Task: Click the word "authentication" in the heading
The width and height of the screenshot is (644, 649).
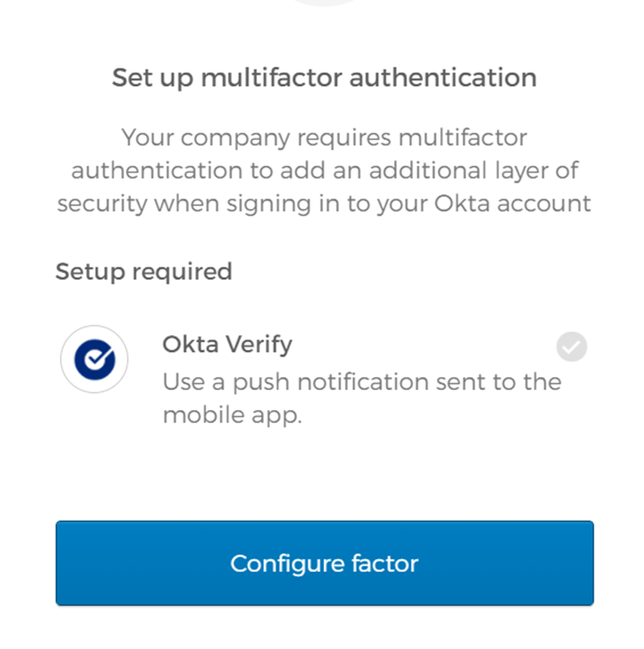Action: click(443, 77)
